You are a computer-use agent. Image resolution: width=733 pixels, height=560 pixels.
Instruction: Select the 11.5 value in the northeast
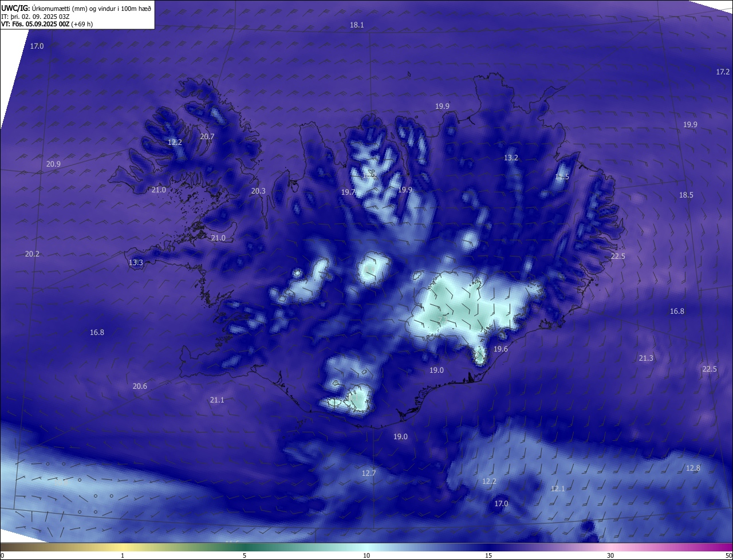pos(562,177)
